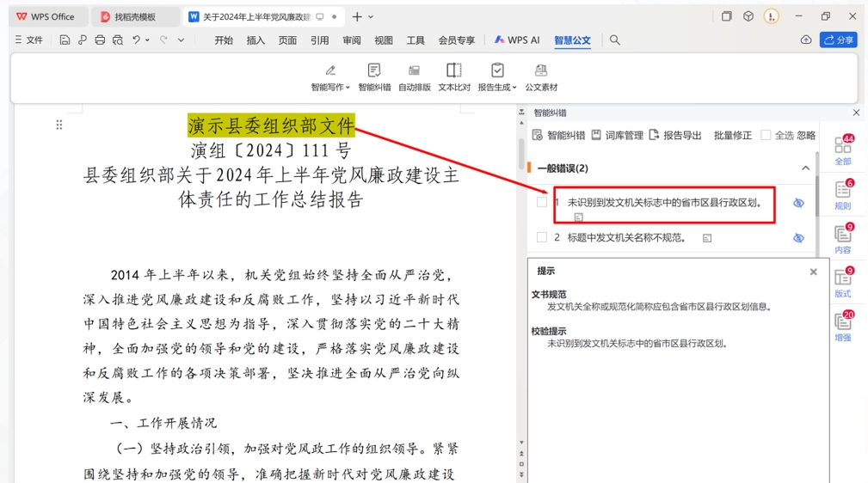
Task: Collapse the 一般错误(2) section
Action: (805, 168)
